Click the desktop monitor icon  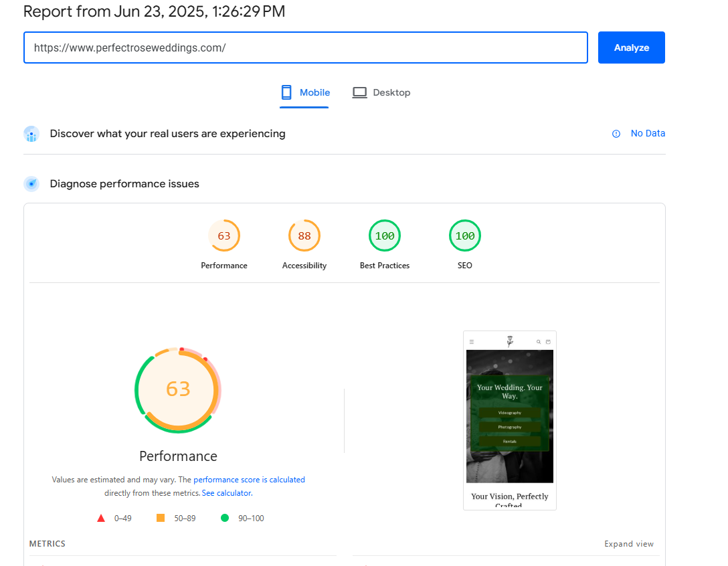(360, 92)
